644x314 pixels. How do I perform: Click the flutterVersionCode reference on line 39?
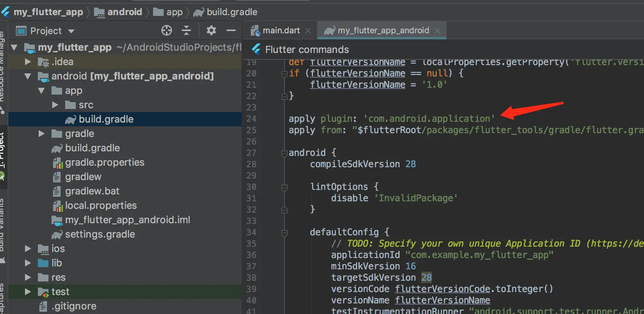click(442, 289)
